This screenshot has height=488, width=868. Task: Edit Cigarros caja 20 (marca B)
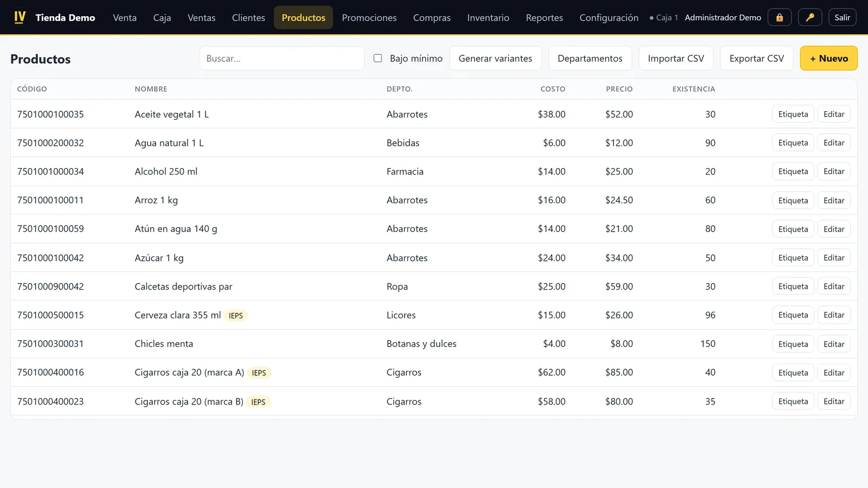pyautogui.click(x=834, y=401)
